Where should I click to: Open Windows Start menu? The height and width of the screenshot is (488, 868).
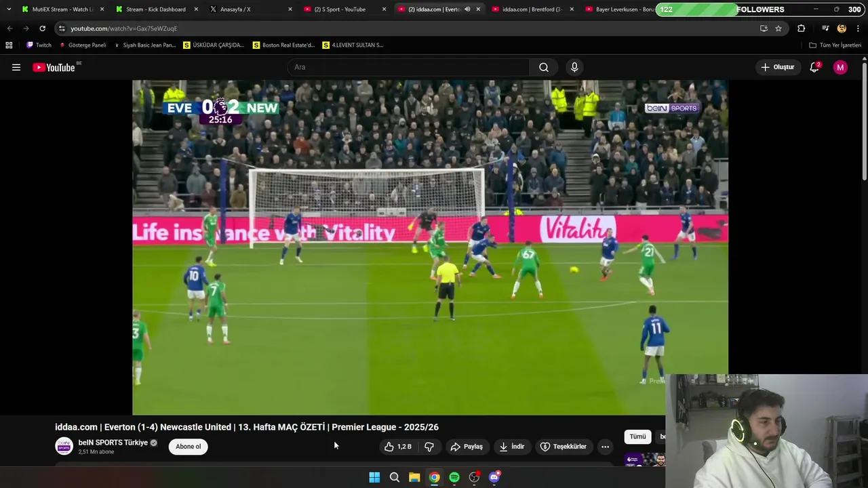click(374, 477)
